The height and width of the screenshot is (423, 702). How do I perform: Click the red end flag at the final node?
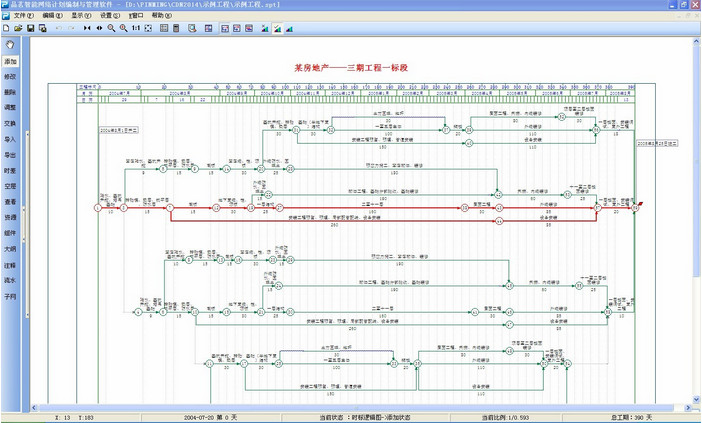(x=641, y=205)
